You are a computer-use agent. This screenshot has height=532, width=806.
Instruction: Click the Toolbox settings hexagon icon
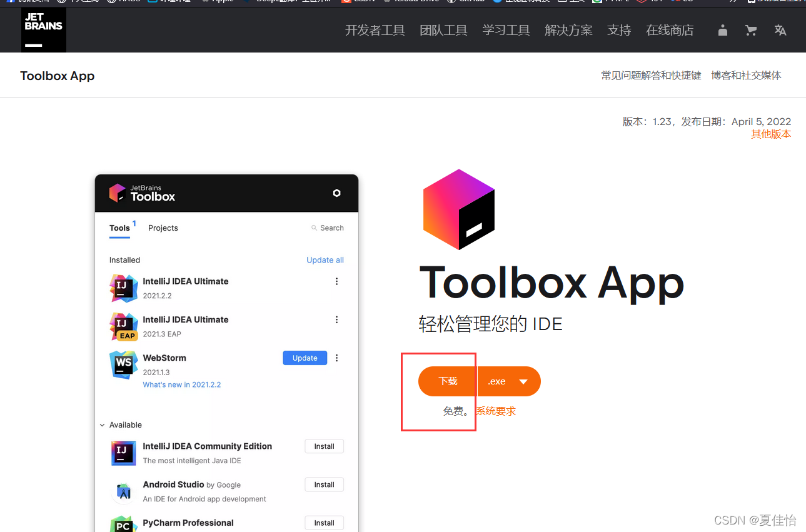pyautogui.click(x=336, y=193)
